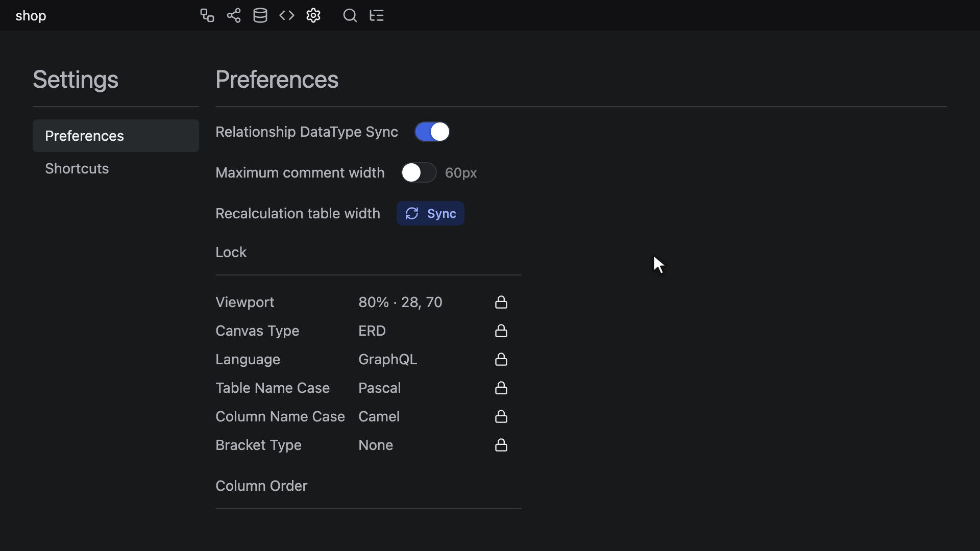Click the settings gear icon

point(313,15)
